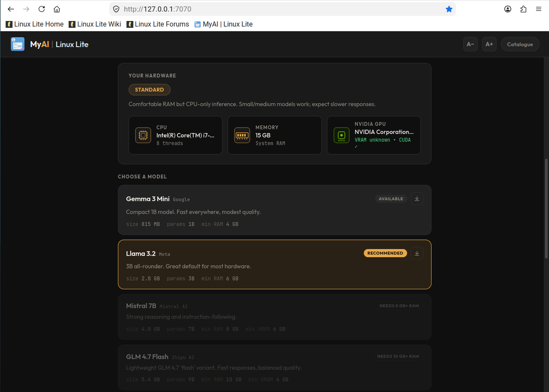Click the Compact 1B model description
This screenshot has height=392, width=549.
click(193, 212)
